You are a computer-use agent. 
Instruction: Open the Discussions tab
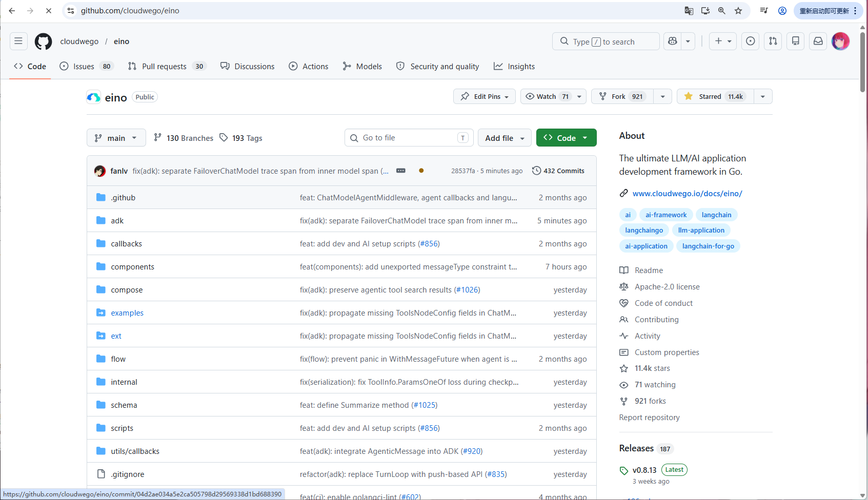pyautogui.click(x=248, y=66)
